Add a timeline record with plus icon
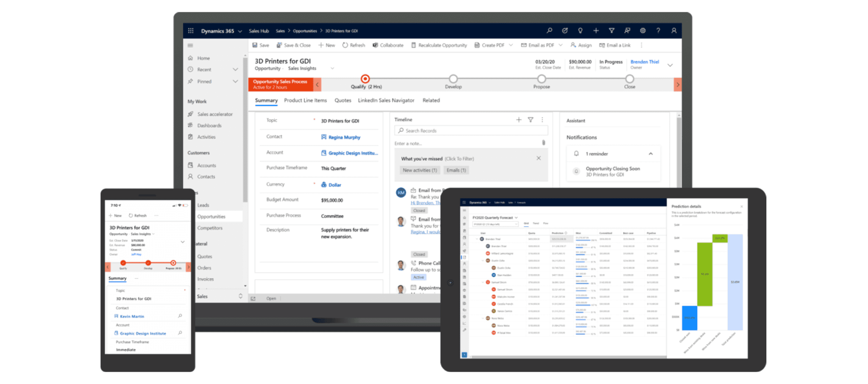The height and width of the screenshot is (384, 868). click(519, 120)
